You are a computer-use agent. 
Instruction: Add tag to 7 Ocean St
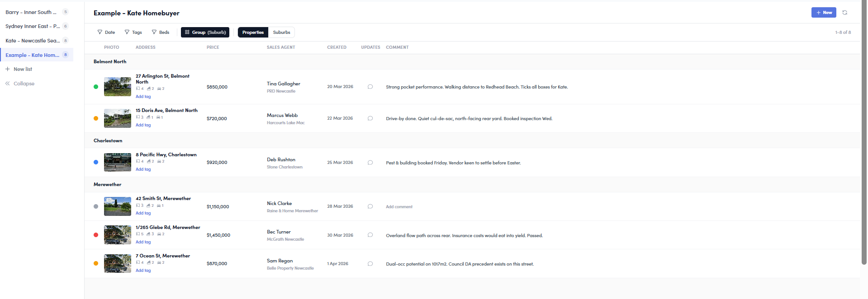point(143,271)
